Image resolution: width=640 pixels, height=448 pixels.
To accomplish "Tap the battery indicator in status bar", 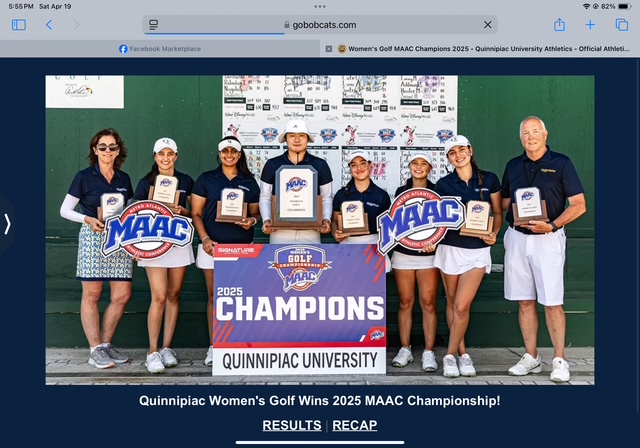I will pyautogui.click(x=624, y=6).
